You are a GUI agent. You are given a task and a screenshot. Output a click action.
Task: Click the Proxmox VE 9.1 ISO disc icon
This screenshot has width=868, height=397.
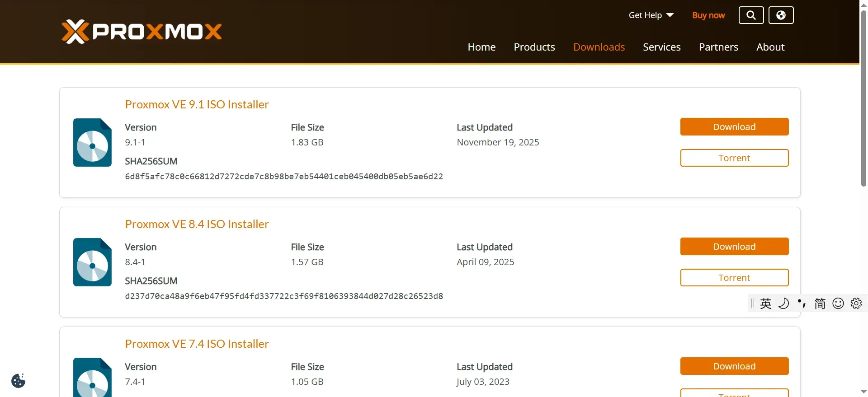tap(92, 143)
